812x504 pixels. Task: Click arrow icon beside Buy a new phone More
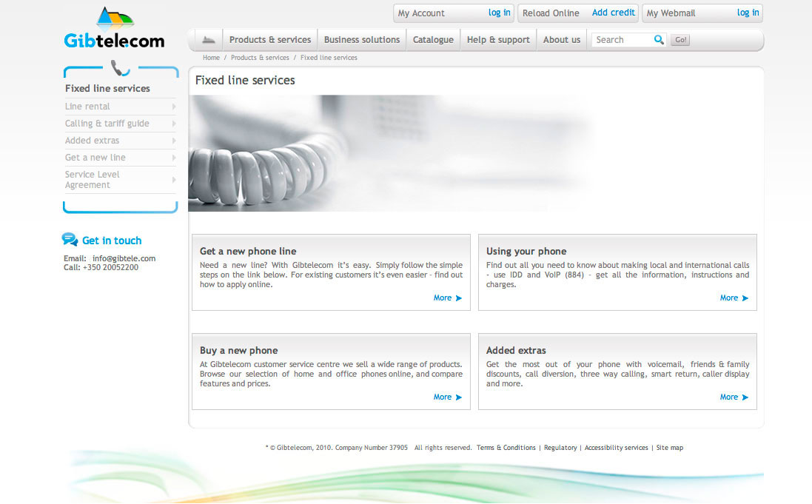(458, 397)
